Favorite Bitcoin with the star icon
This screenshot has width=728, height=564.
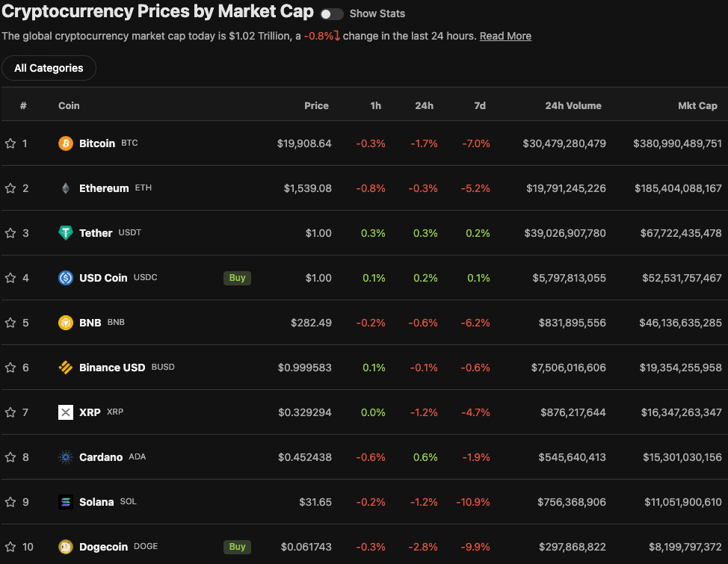10,143
